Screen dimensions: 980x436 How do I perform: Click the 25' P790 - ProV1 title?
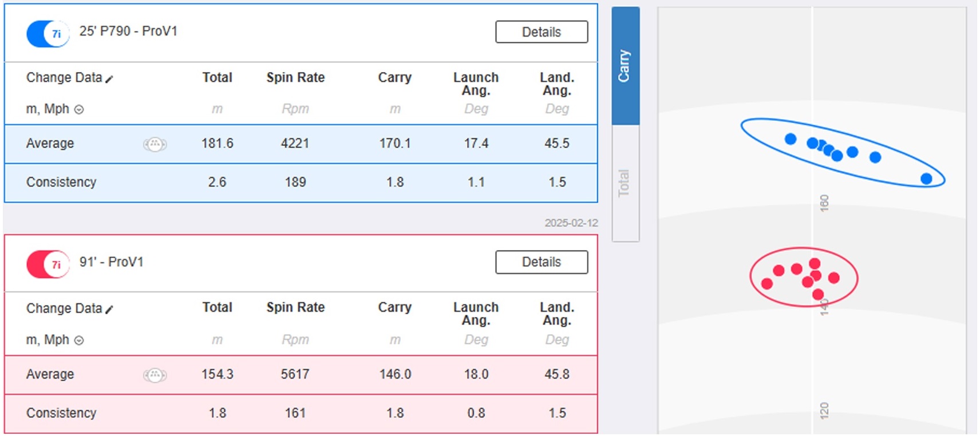(128, 31)
